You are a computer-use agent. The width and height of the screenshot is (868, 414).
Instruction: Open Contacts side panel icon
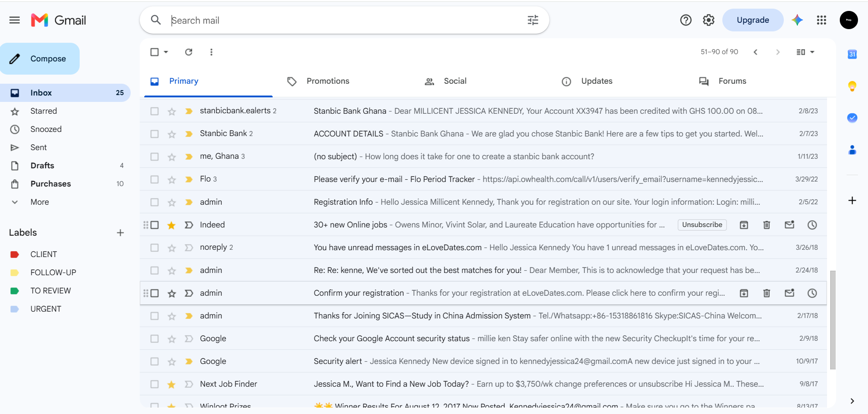point(852,150)
